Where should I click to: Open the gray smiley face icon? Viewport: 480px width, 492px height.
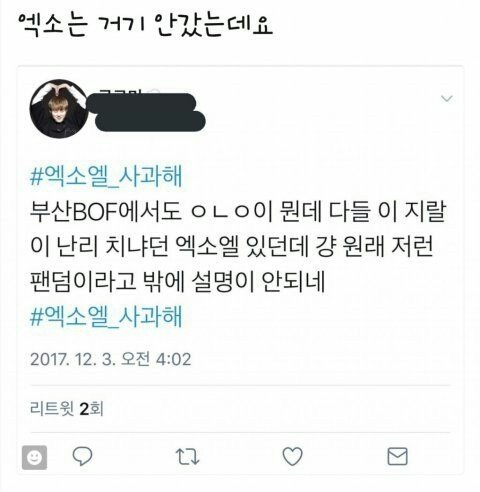coord(34,457)
